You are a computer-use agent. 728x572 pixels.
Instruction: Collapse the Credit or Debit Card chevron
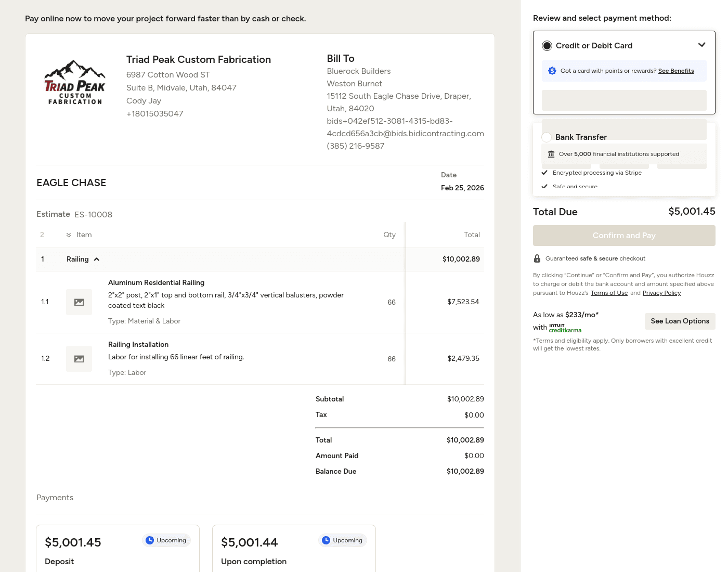click(701, 45)
